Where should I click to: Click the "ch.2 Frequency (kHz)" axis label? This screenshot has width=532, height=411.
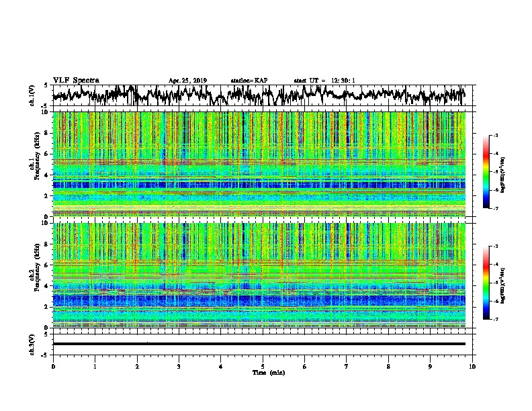coord(36,268)
